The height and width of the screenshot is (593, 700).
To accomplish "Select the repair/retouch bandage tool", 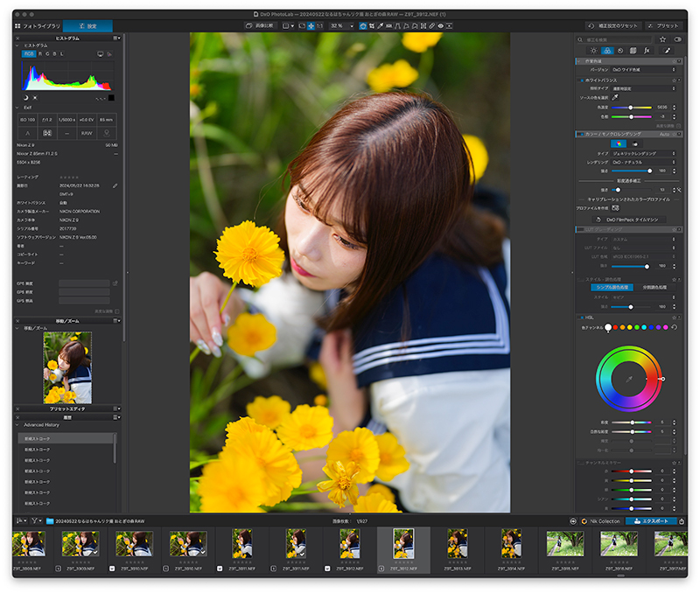I will [x=432, y=26].
